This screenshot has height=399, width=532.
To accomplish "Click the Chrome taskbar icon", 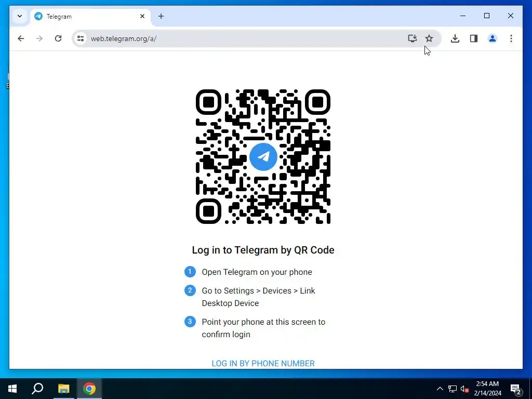I will click(89, 389).
